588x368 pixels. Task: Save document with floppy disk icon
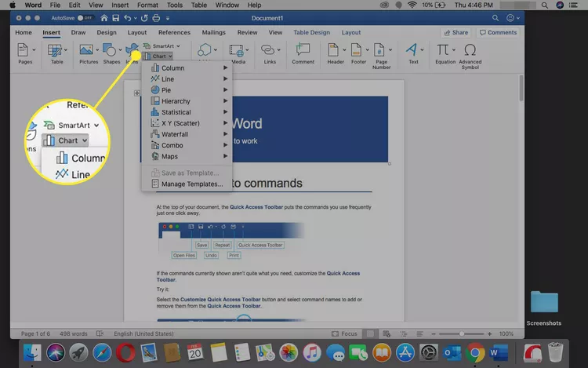point(116,18)
